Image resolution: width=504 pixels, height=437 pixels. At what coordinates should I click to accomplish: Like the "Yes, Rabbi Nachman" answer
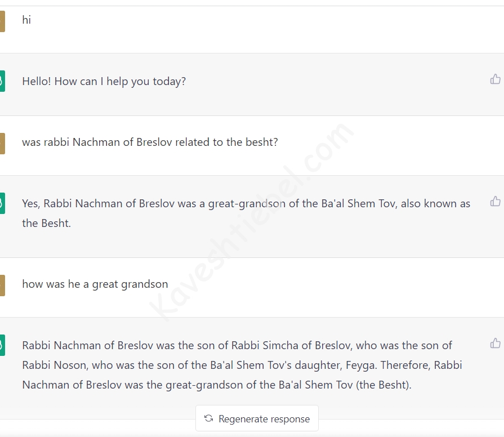(x=495, y=202)
